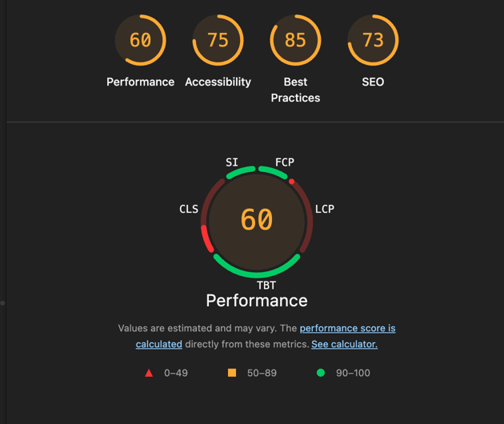Click the Accessibility score gauge showing 75

pyautogui.click(x=218, y=40)
